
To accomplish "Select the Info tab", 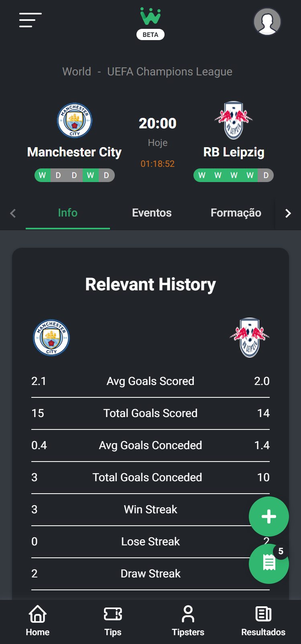I will (67, 213).
